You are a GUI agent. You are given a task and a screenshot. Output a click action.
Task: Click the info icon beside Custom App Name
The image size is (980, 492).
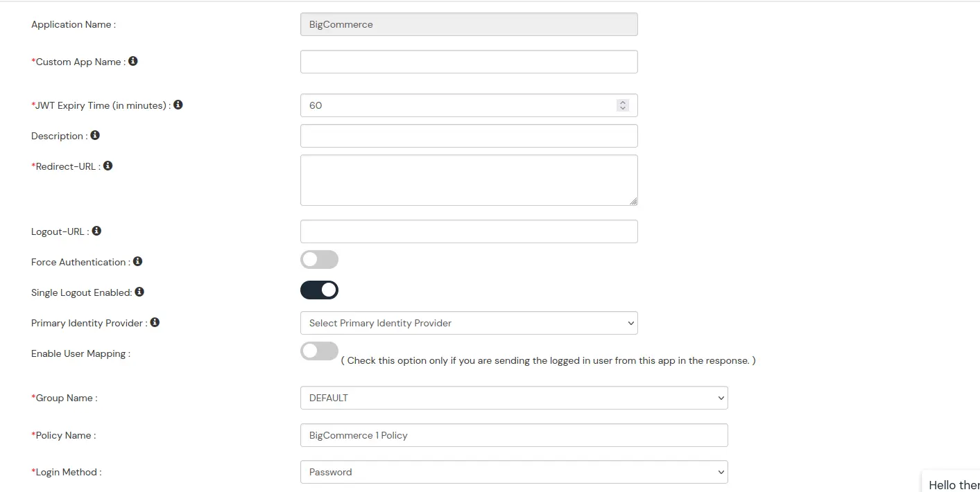(x=133, y=61)
